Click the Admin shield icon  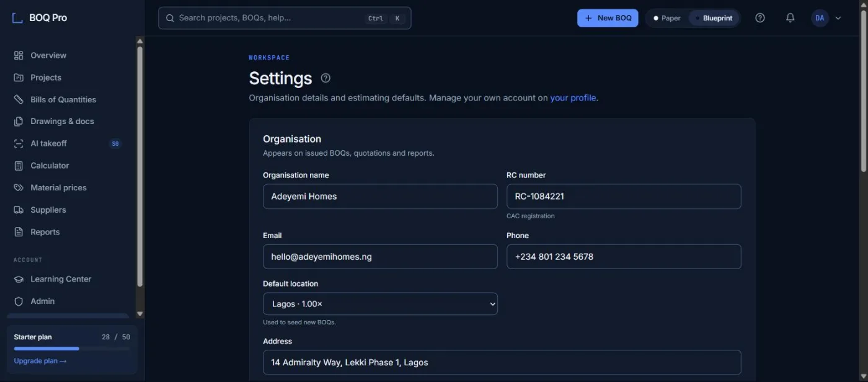pyautogui.click(x=19, y=301)
